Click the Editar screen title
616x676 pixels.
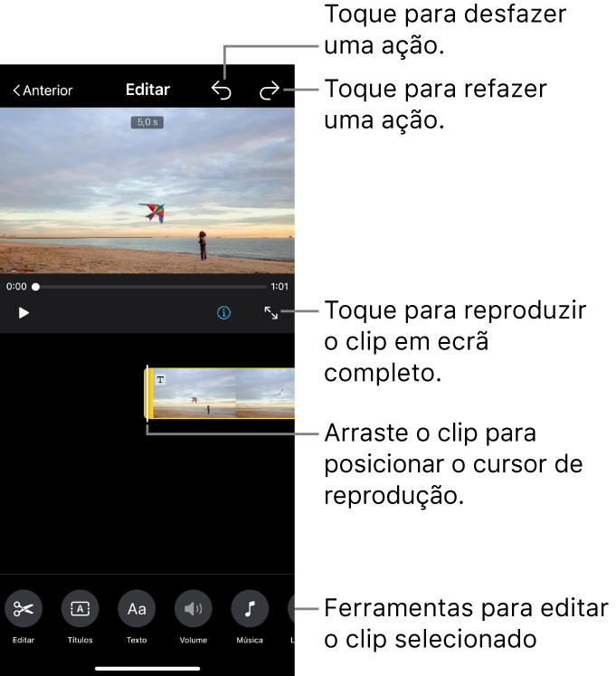[x=147, y=90]
